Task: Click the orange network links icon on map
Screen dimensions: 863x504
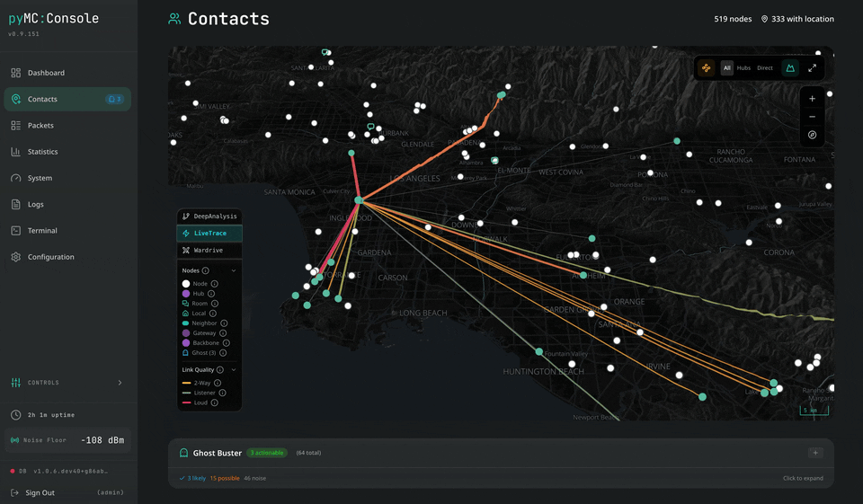Action: tap(707, 68)
